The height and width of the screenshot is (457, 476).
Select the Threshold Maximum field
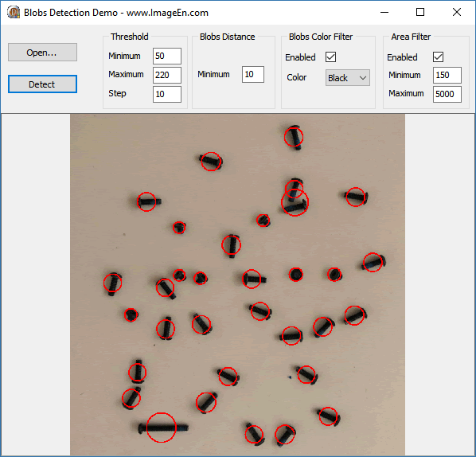tap(167, 75)
